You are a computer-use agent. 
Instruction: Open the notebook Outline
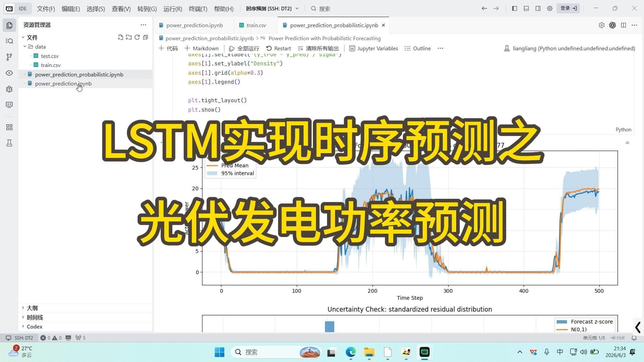click(418, 48)
